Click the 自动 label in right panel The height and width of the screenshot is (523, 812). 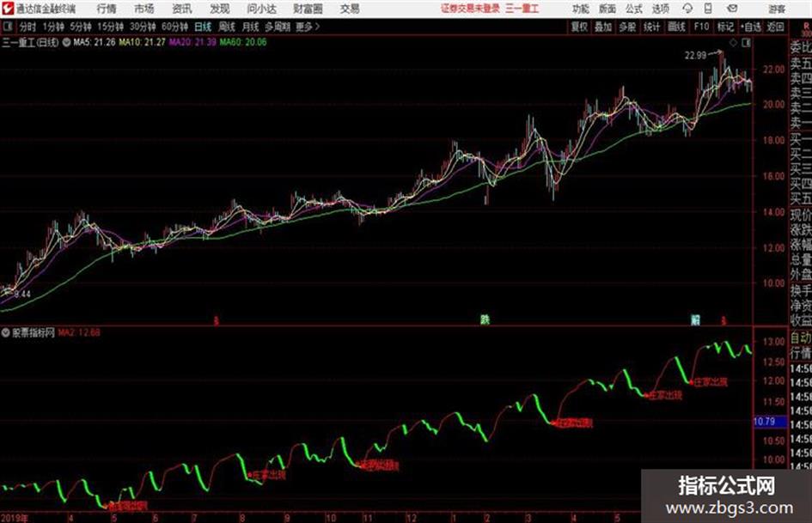pyautogui.click(x=801, y=338)
